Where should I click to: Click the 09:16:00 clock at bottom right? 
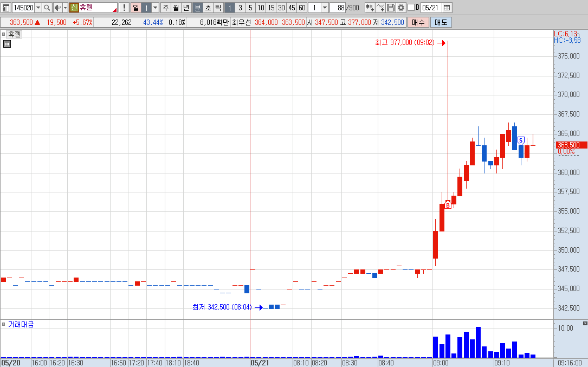pyautogui.click(x=570, y=363)
